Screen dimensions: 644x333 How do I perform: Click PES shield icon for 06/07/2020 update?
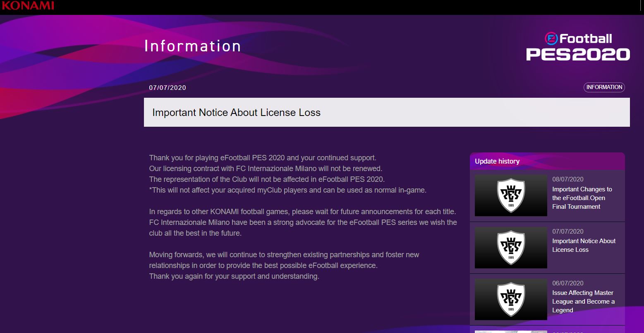pos(511,299)
